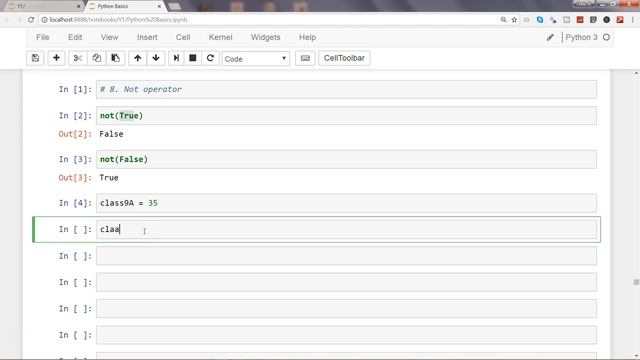The width and height of the screenshot is (640, 360).
Task: Click into the not(True) code cell
Action: [346, 116]
